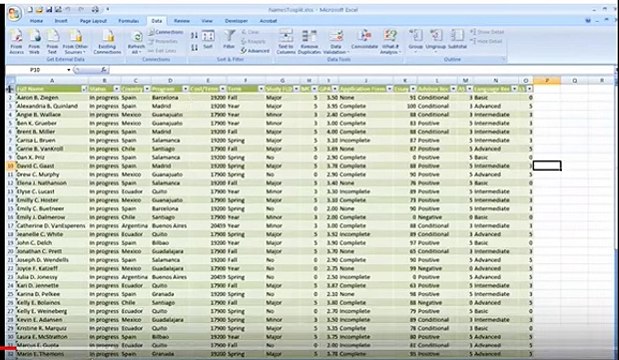Click Remove Duplicates
The image size is (619, 360).
309,42
